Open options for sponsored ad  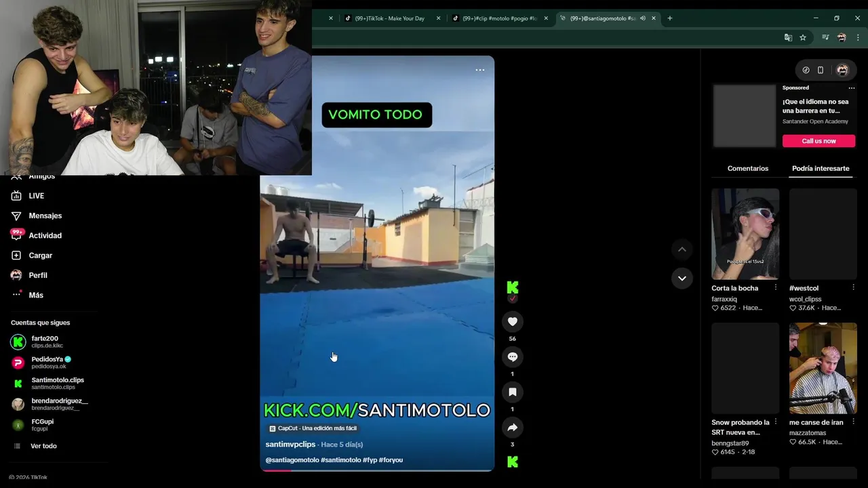(852, 88)
